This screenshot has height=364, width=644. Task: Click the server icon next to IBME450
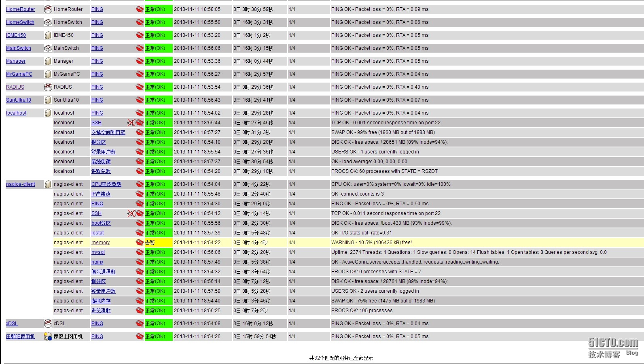click(x=48, y=35)
